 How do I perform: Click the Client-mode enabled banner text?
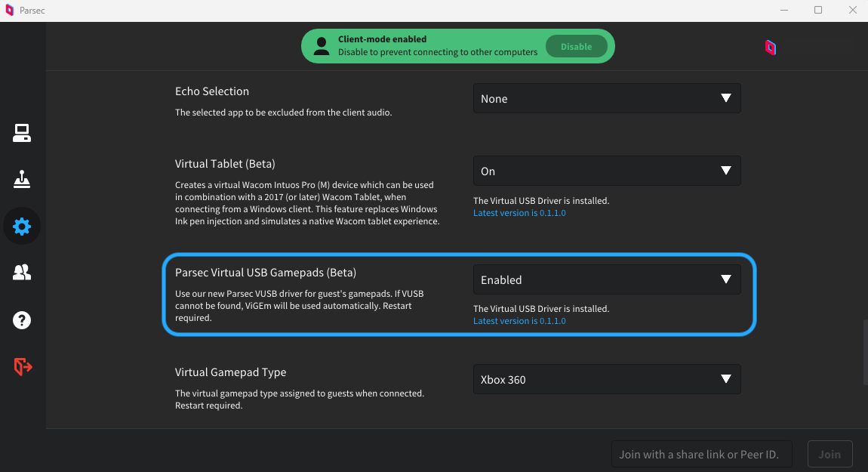tap(383, 39)
